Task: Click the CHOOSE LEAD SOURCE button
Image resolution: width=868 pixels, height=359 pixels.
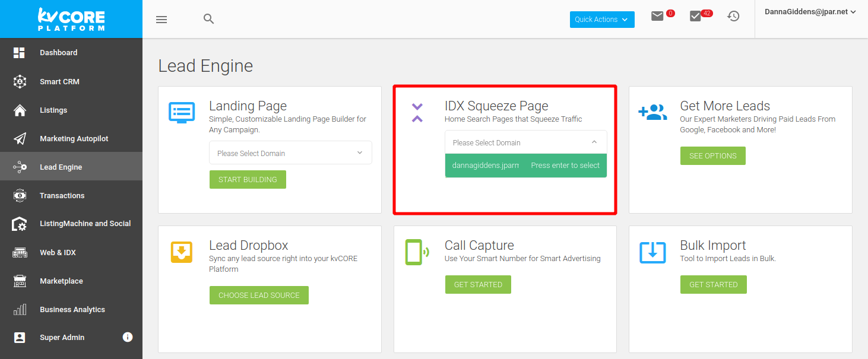Action: tap(259, 295)
